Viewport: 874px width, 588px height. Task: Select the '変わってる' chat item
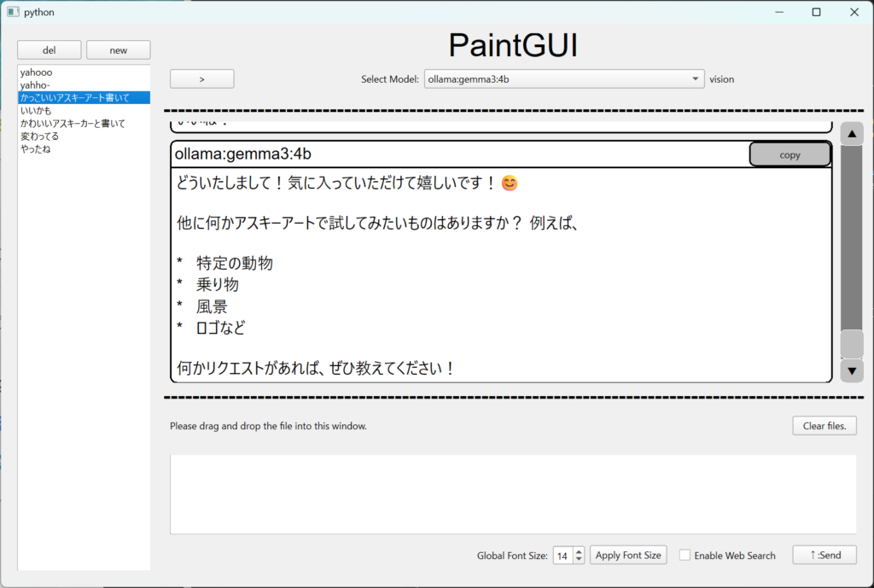click(39, 137)
